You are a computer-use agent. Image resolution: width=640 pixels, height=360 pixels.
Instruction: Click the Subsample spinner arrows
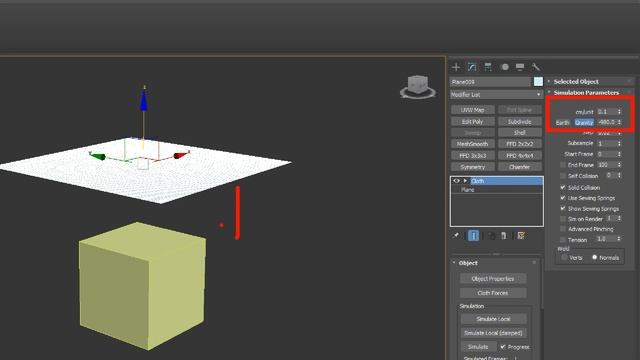tap(619, 143)
